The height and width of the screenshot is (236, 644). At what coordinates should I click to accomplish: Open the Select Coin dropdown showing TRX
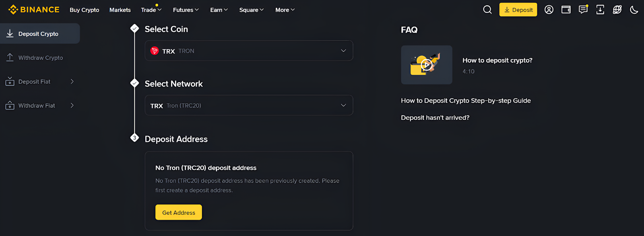249,50
